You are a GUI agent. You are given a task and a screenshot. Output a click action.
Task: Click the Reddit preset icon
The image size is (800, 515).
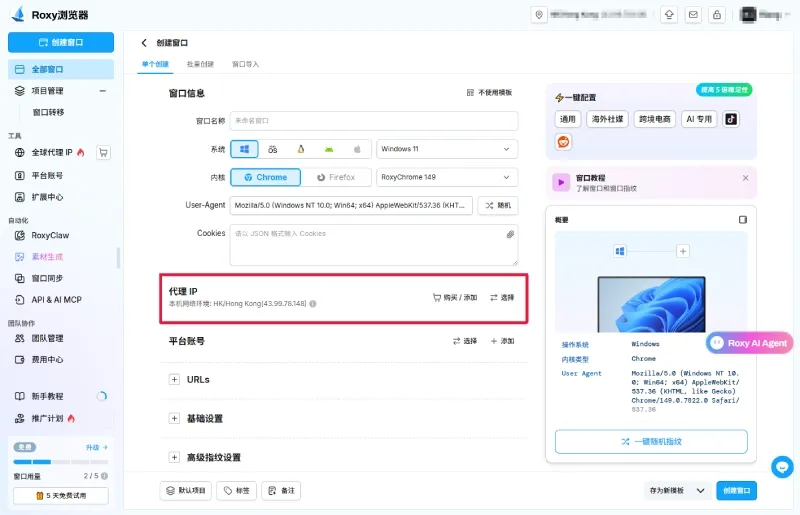(x=563, y=142)
